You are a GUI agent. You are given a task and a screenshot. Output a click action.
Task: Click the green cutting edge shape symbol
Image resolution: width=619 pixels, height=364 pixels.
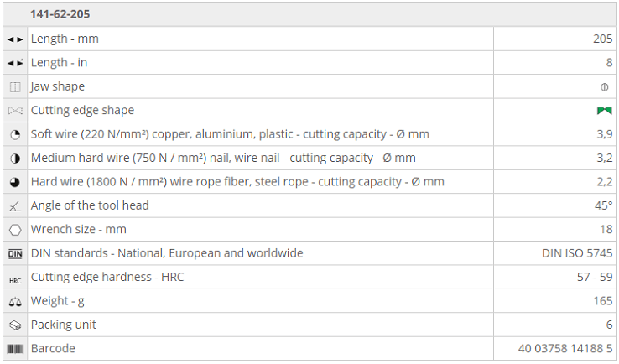[x=604, y=111]
